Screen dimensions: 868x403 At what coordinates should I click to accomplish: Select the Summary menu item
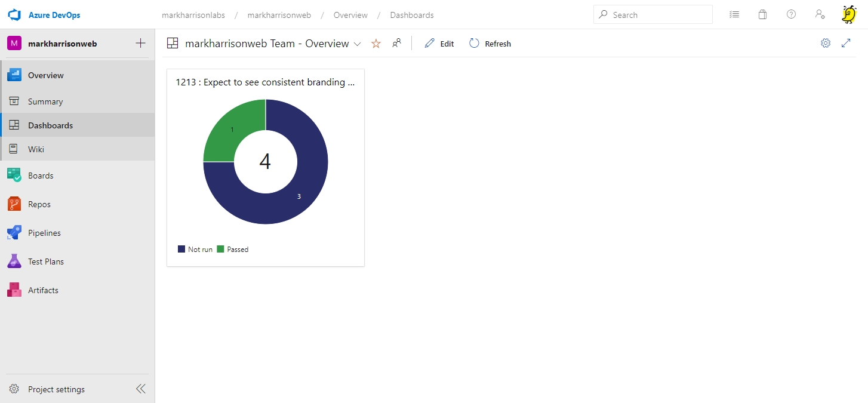coord(45,101)
